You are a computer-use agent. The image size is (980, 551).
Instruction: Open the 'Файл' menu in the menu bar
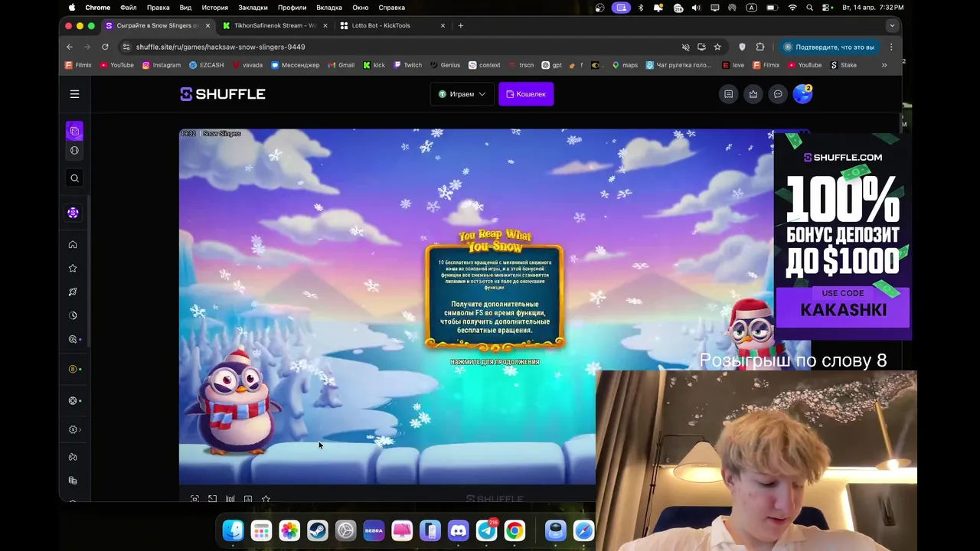coord(129,8)
